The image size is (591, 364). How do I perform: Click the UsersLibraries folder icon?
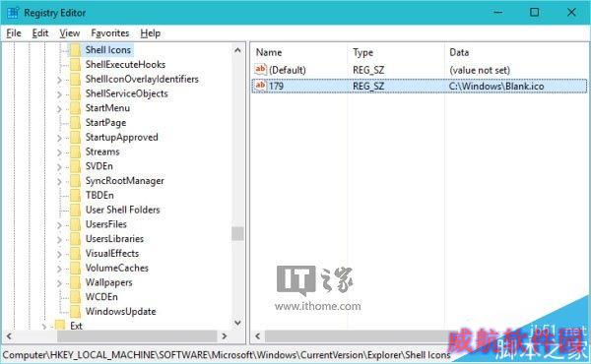pyautogui.click(x=76, y=239)
